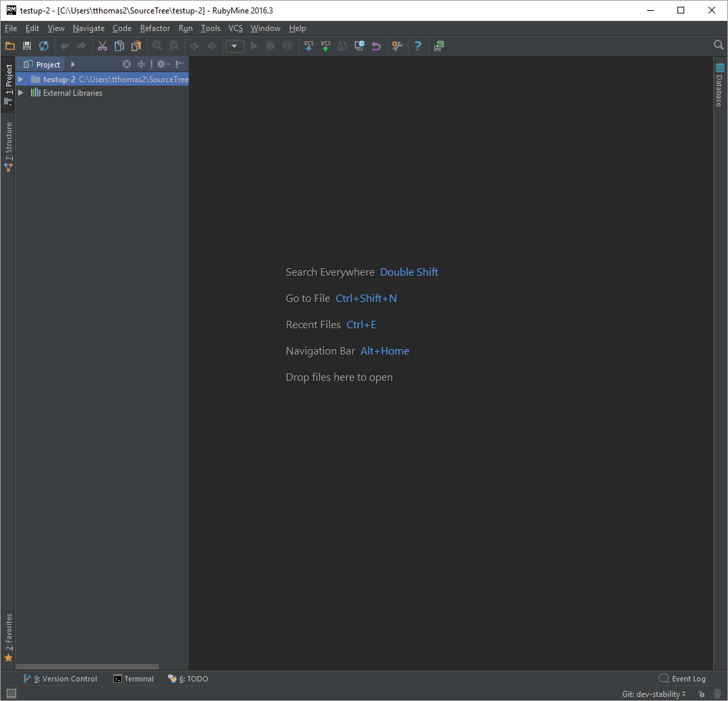Viewport: 728px width, 701px height.
Task: Click the VCS Update Project icon
Action: (x=309, y=46)
